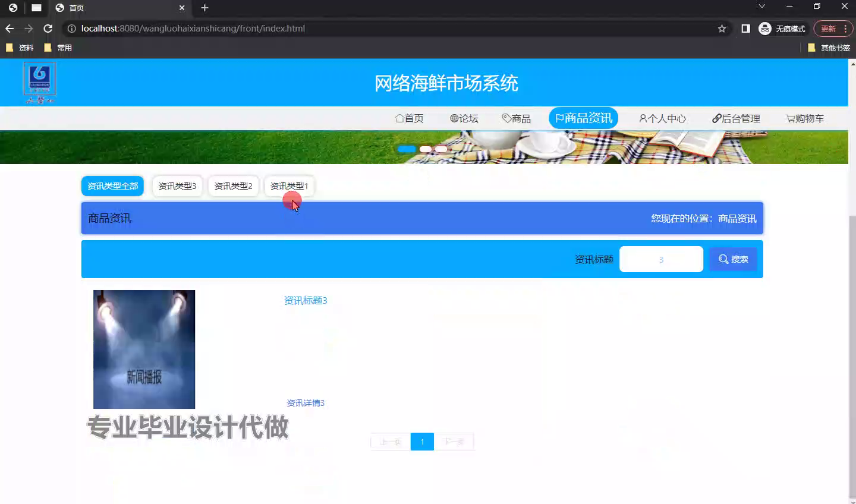Bookmark page with star icon

[722, 29]
